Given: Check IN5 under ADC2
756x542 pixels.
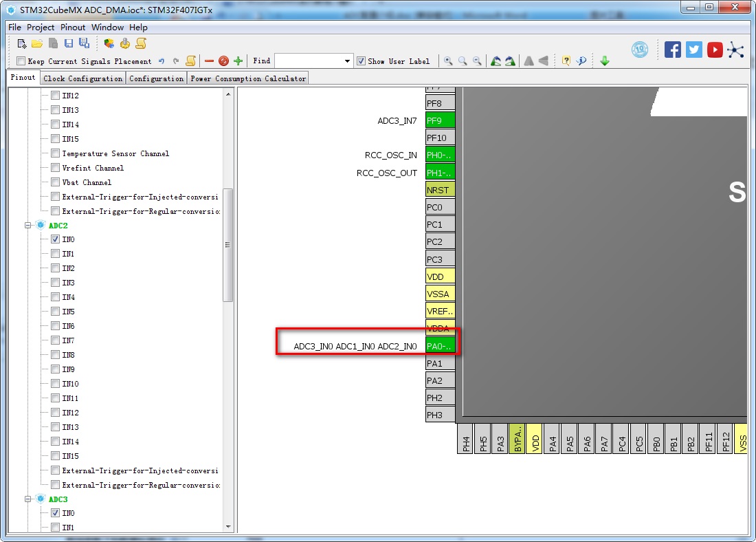Looking at the screenshot, I should tap(55, 312).
